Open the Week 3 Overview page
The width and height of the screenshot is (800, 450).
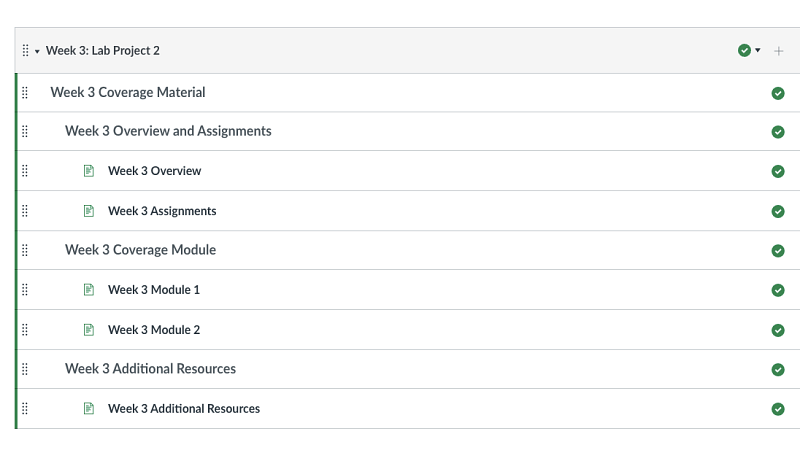click(155, 171)
